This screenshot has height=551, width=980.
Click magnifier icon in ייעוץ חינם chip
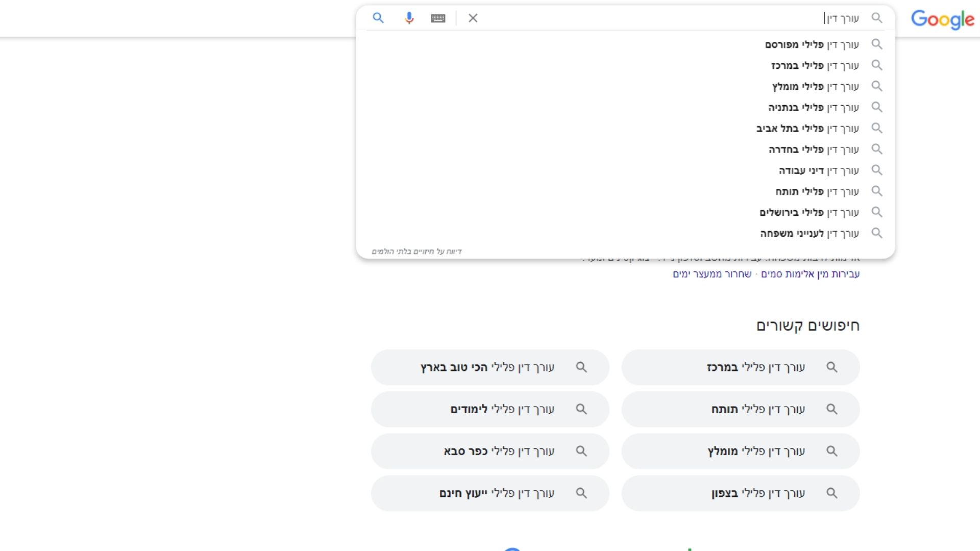tap(581, 493)
